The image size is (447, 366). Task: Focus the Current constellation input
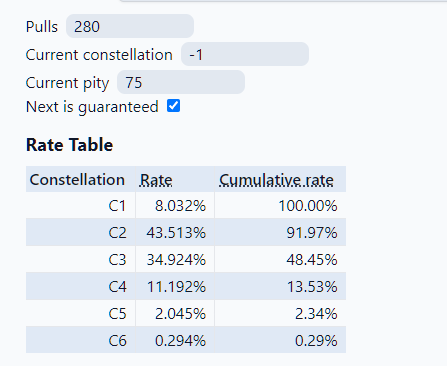[x=245, y=54]
